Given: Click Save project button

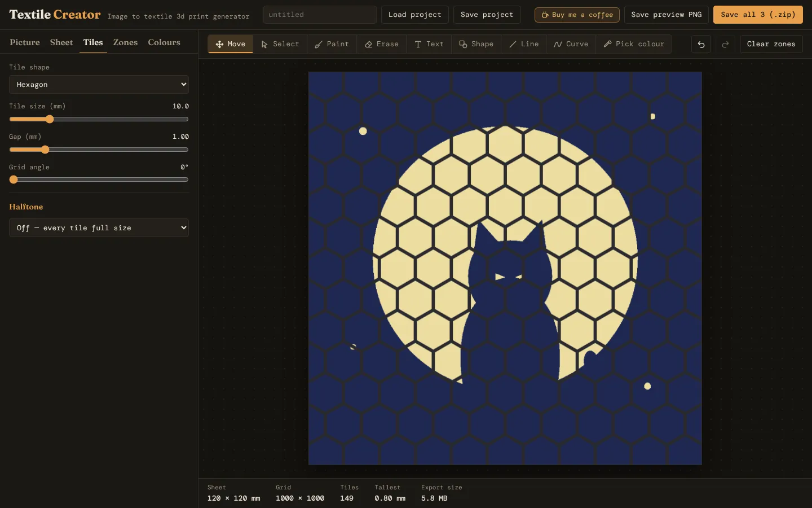Looking at the screenshot, I should coord(487,15).
